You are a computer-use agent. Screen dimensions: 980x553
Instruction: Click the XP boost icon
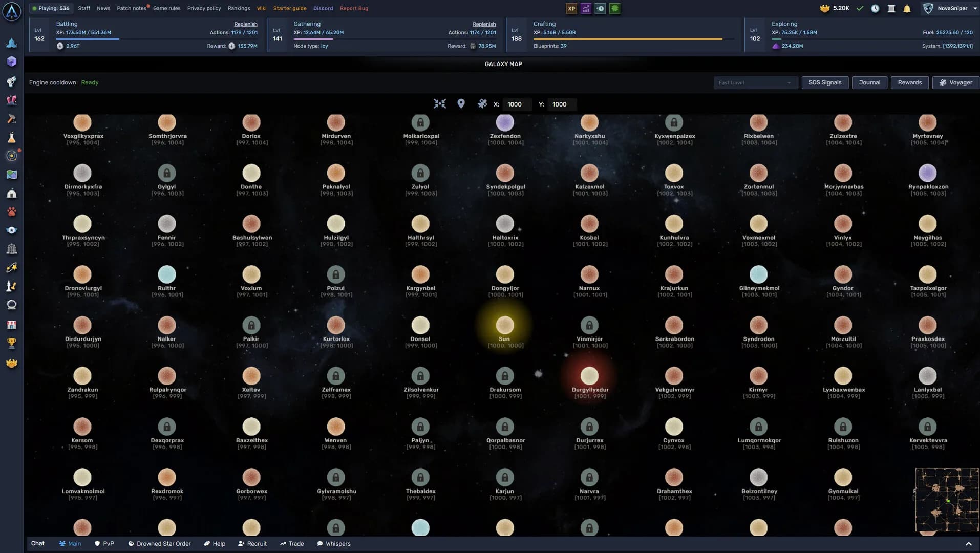pos(571,8)
